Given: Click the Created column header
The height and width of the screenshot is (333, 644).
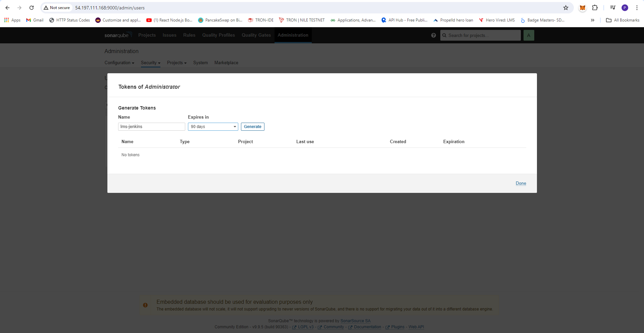Looking at the screenshot, I should pos(398,142).
